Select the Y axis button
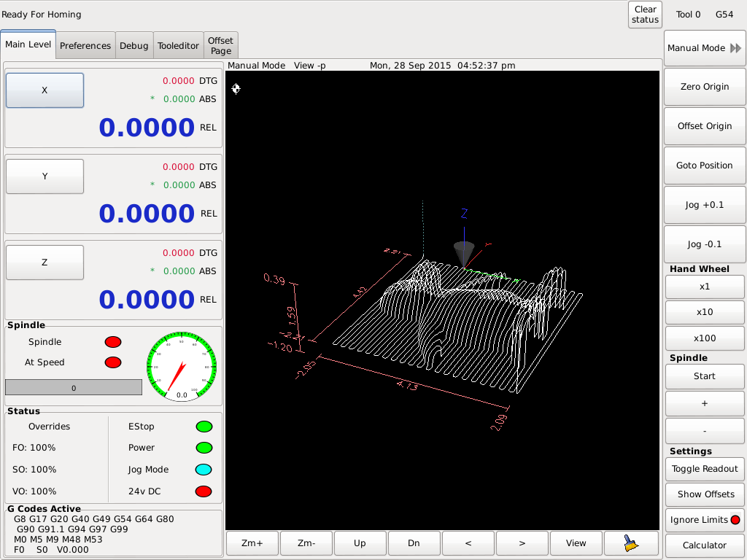 pyautogui.click(x=44, y=176)
